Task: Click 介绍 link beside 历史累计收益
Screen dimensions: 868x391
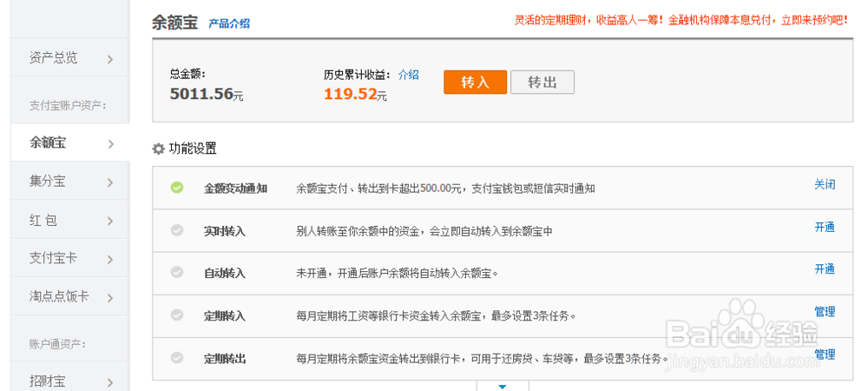Action: pyautogui.click(x=408, y=75)
